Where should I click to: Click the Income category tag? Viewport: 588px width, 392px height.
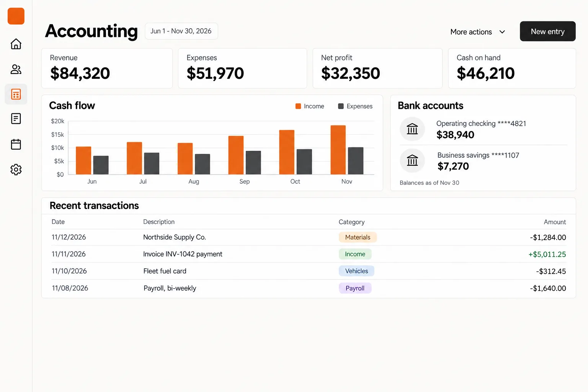coord(355,254)
